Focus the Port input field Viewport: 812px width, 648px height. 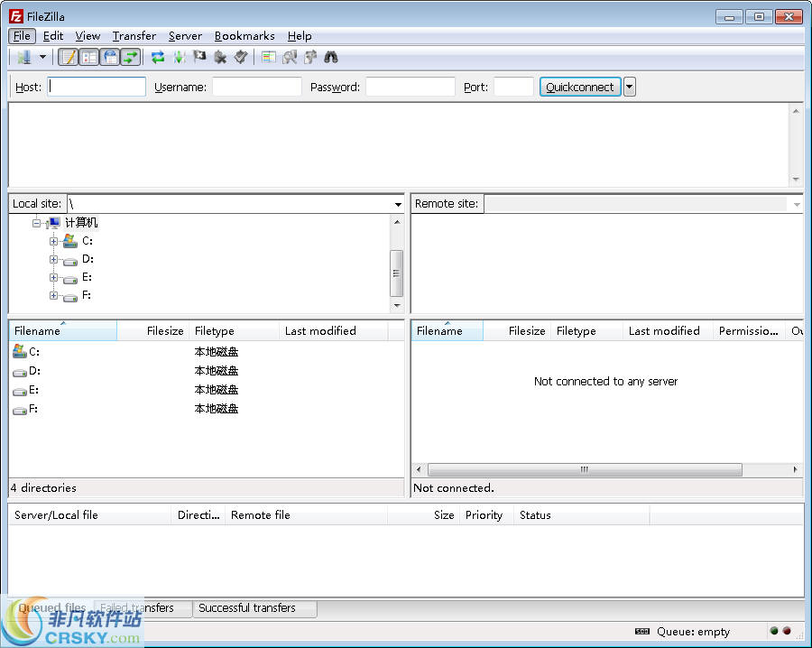pyautogui.click(x=513, y=87)
